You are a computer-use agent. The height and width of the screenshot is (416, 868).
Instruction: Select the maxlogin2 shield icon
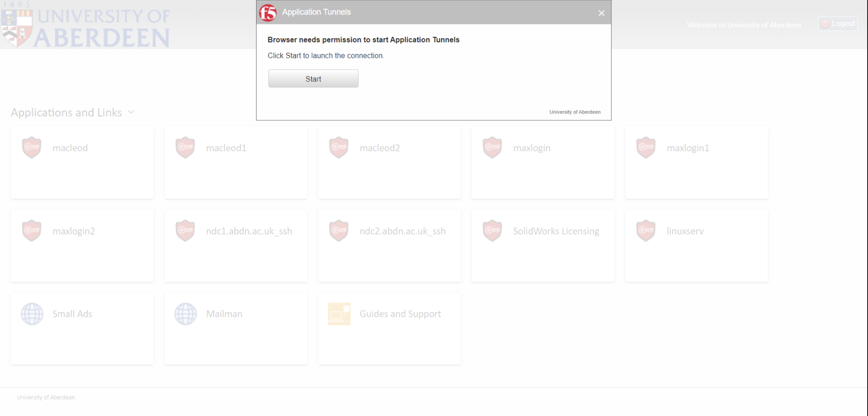[x=32, y=231]
